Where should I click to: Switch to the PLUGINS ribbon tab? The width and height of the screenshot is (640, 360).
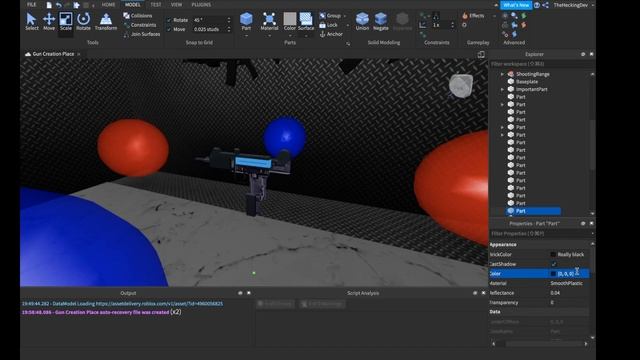(x=201, y=5)
